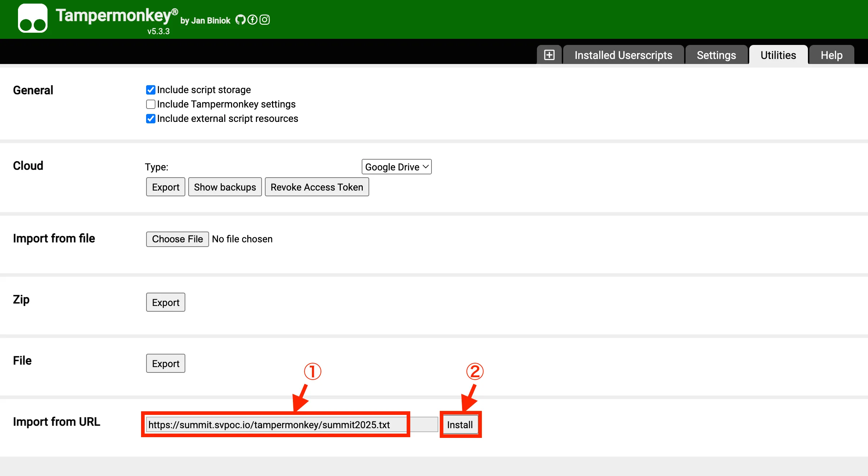Click Export in the File section
The width and height of the screenshot is (868, 476).
166,363
